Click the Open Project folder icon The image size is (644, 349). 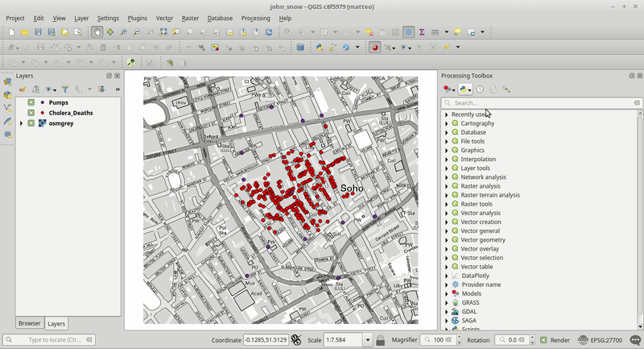(25, 32)
